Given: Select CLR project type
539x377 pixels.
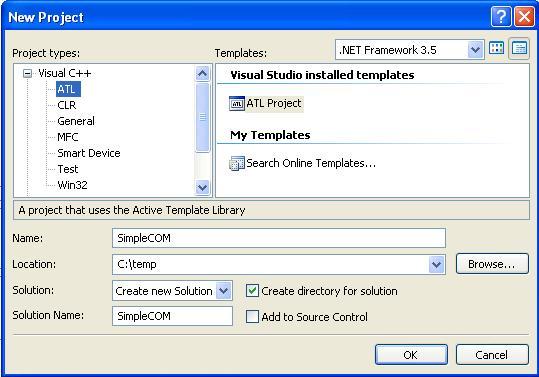Looking at the screenshot, I should (67, 105).
